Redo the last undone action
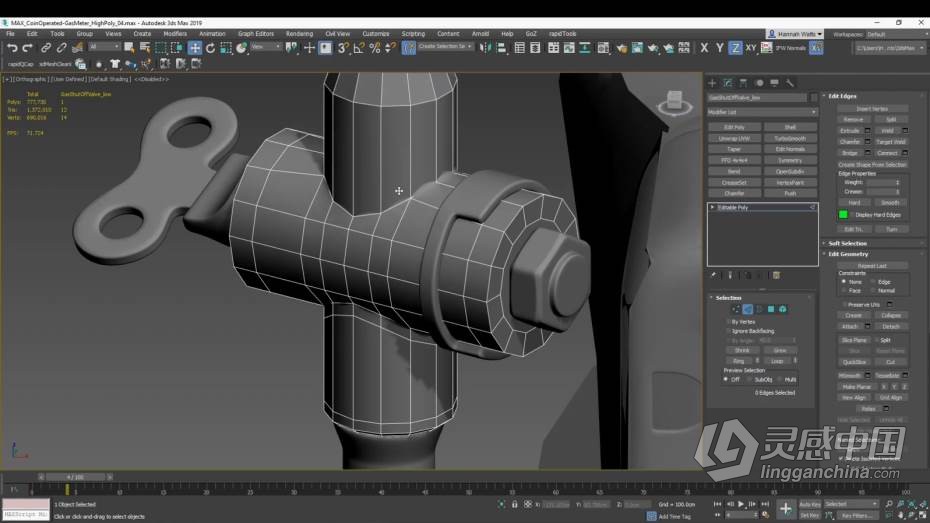Viewport: 930px width, 523px height. pyautogui.click(x=27, y=48)
